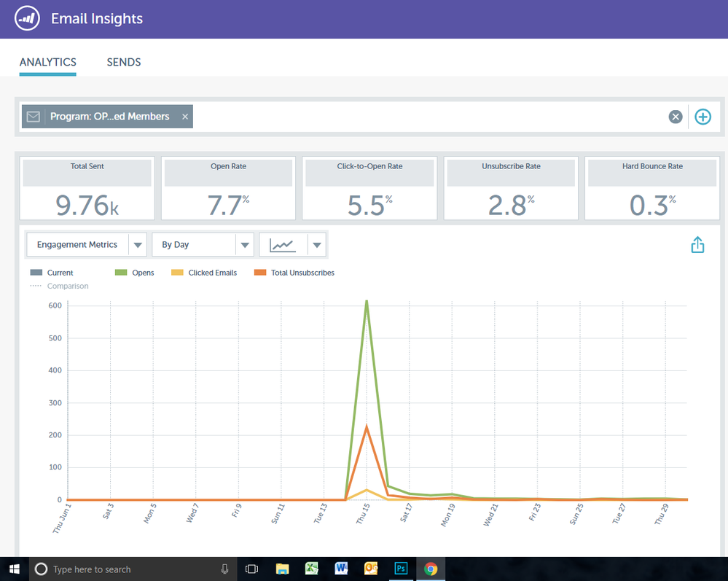The height and width of the screenshot is (581, 728).
Task: Expand the Engagement Metrics dropdown
Action: (138, 245)
